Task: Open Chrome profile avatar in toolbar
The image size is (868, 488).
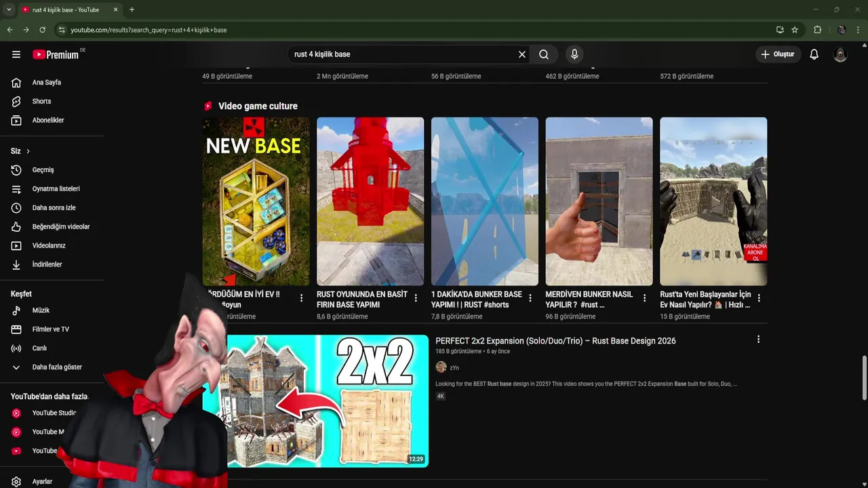Action: (842, 30)
